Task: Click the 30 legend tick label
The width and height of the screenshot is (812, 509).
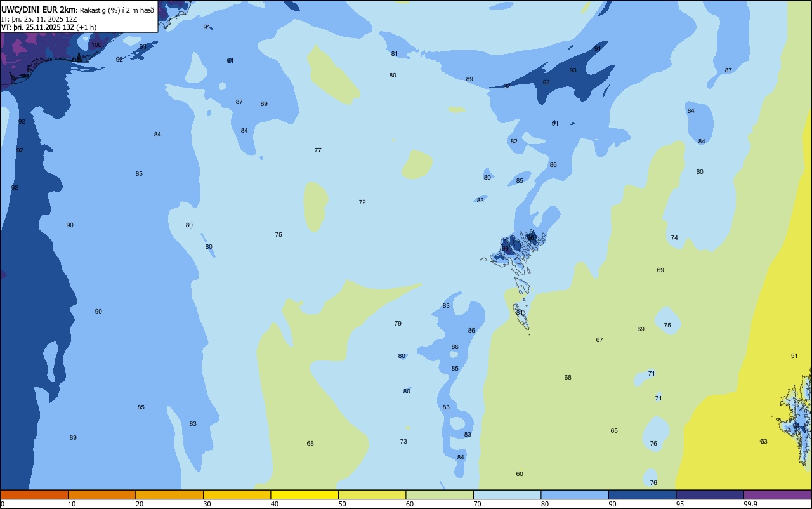Action: pyautogui.click(x=207, y=504)
